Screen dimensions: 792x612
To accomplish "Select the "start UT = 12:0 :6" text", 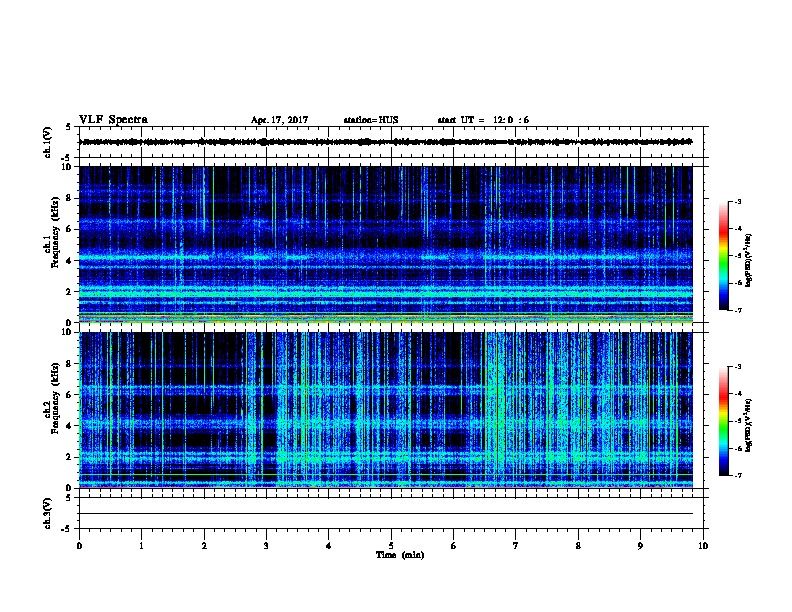I will pos(483,120).
